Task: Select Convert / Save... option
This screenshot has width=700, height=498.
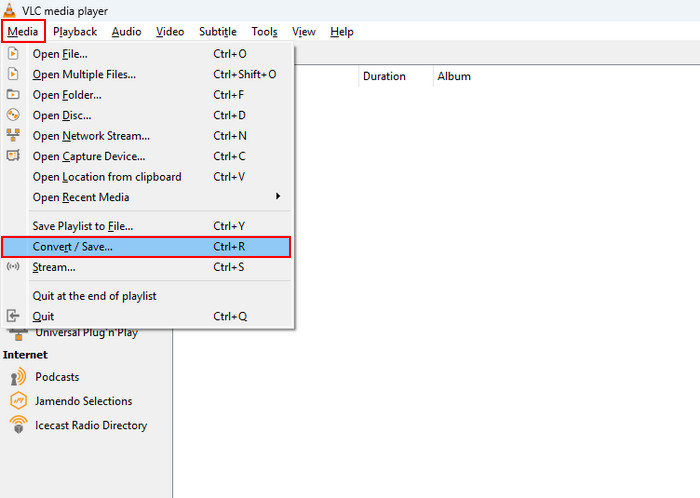Action: click(146, 247)
